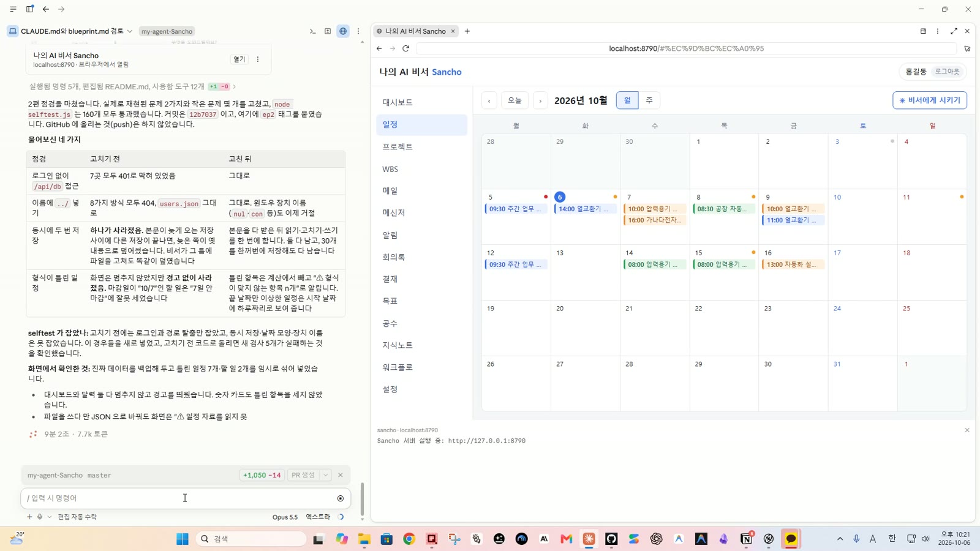The height and width of the screenshot is (551, 980).
Task: Click the localhost:8790 address bar
Action: (x=686, y=48)
